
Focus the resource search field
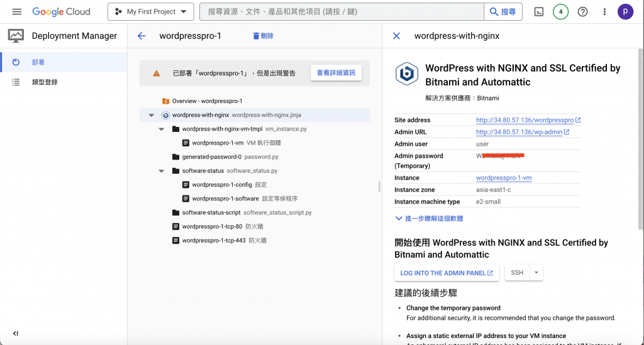[341, 12]
